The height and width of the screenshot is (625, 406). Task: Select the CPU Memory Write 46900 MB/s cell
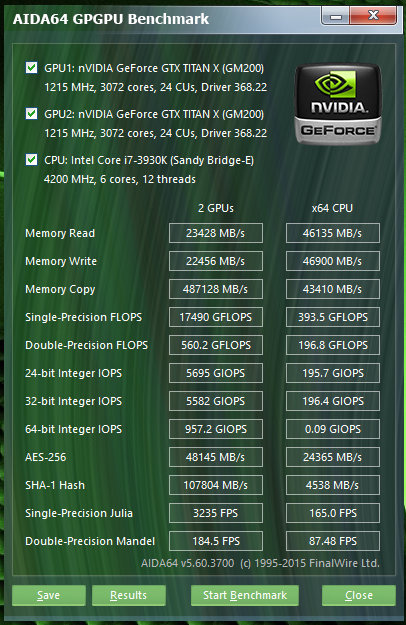(x=333, y=261)
